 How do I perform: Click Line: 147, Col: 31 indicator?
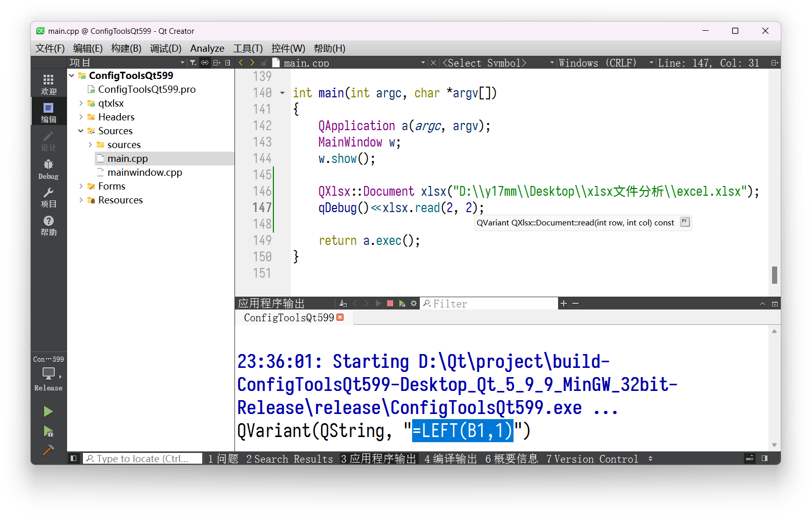click(x=709, y=63)
